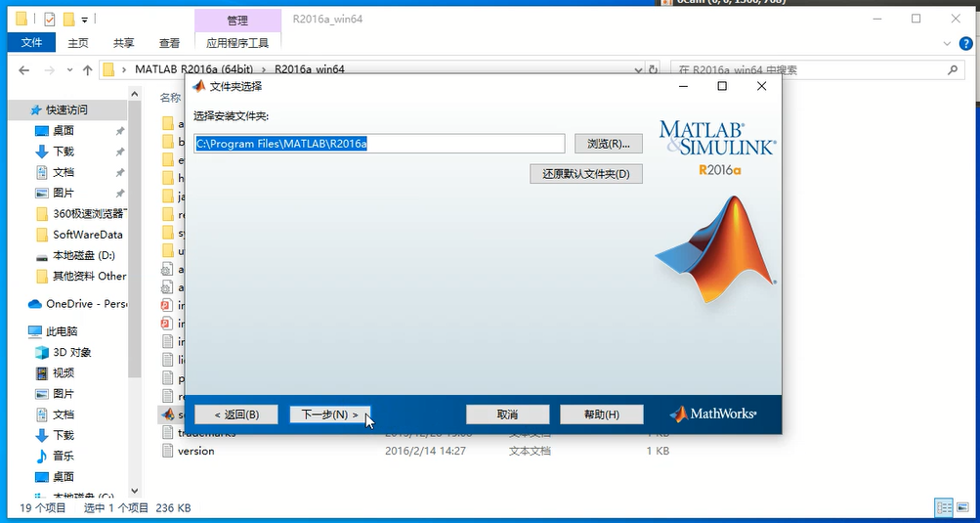Click the 选中 1 个项目 236 KB status text
This screenshot has height=523, width=980.
pos(138,507)
